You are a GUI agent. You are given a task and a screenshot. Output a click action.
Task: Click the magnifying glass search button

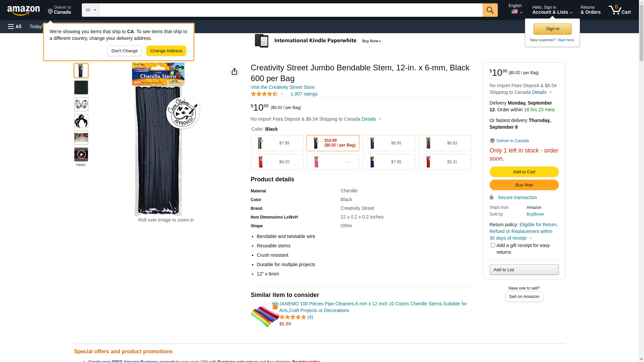pyautogui.click(x=490, y=10)
